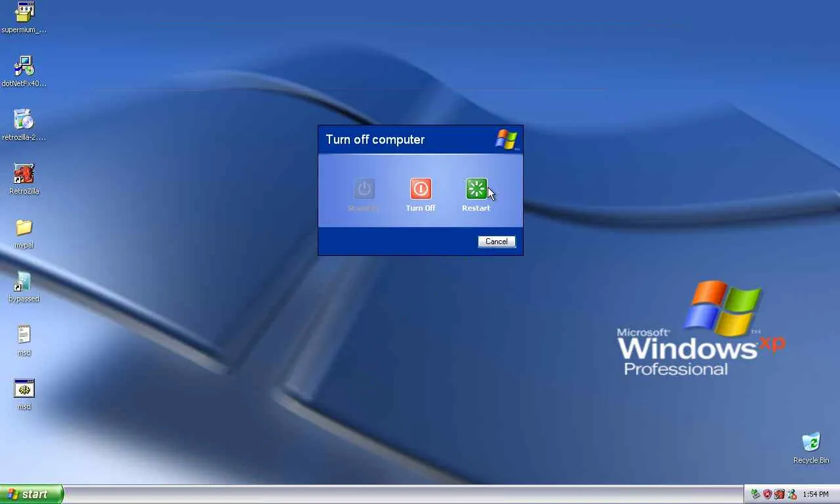The image size is (840, 504).
Task: Click the Windows Messenger tray icon
Action: pos(791,494)
